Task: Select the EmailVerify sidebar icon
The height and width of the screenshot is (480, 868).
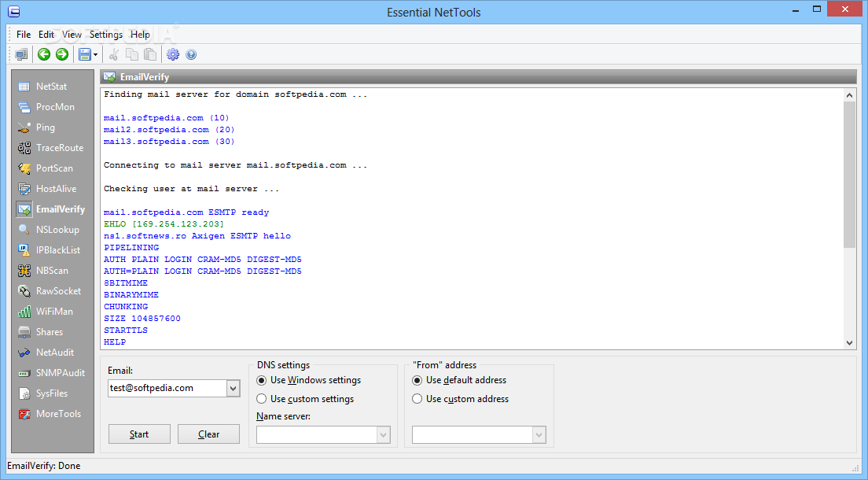Action: click(x=24, y=209)
